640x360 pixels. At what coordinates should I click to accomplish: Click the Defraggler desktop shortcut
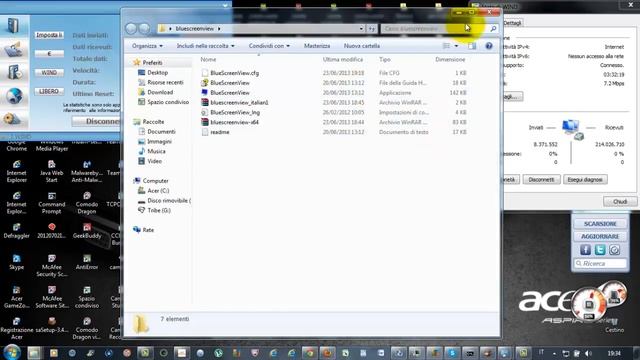(x=16, y=231)
